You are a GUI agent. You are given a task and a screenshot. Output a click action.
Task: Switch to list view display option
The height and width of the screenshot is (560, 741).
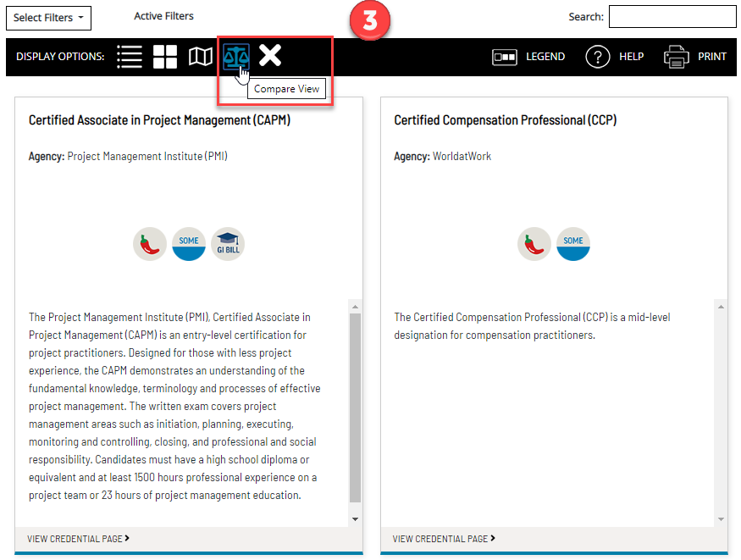pos(129,57)
